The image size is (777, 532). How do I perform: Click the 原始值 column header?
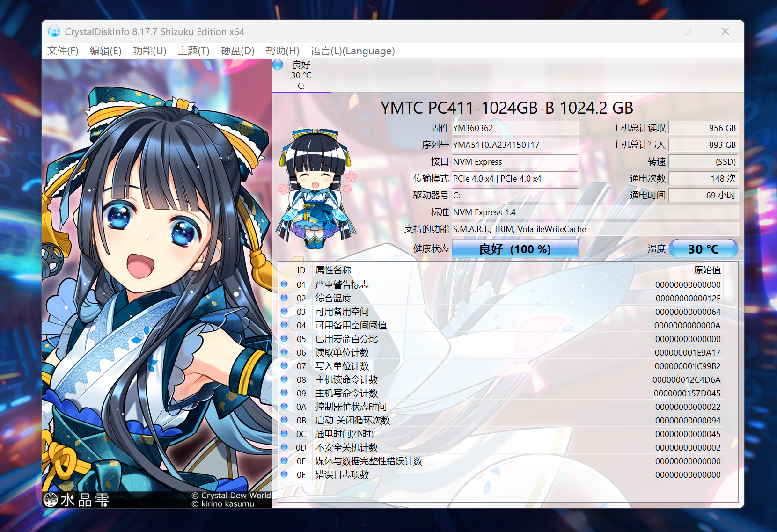(x=707, y=270)
